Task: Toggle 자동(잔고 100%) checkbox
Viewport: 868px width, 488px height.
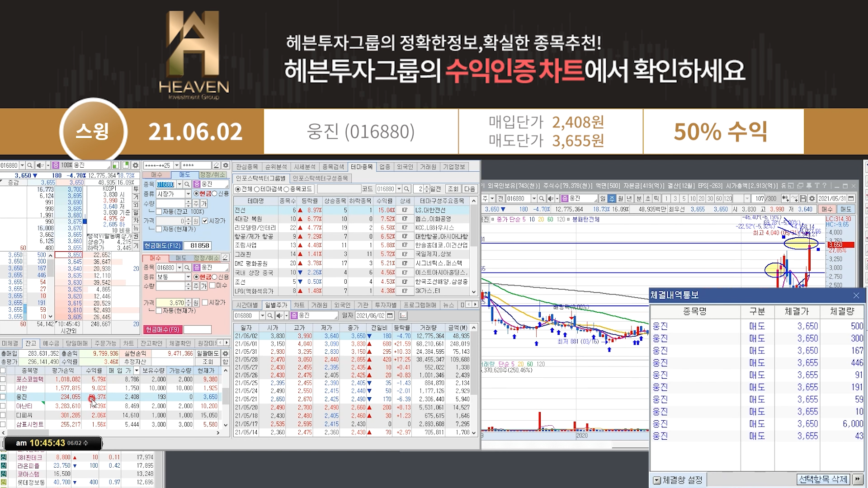Action: [159, 211]
